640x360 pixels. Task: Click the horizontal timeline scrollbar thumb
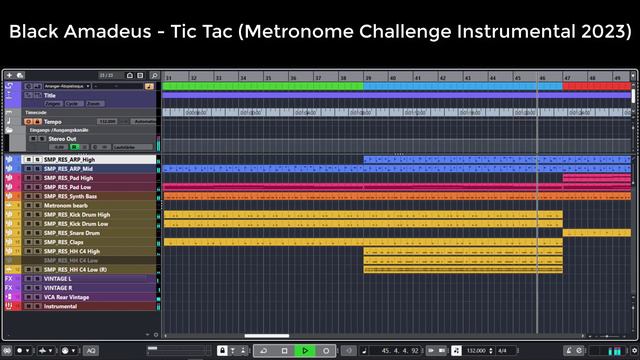267,336
